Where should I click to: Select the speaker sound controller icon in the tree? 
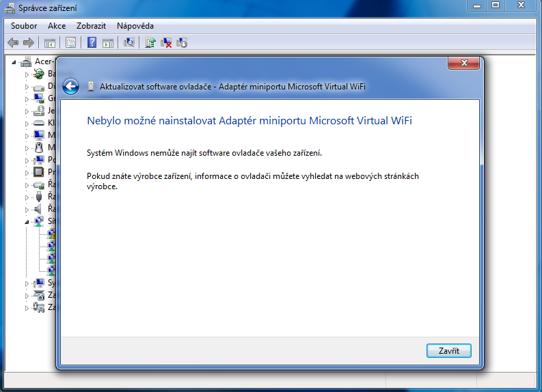click(38, 209)
